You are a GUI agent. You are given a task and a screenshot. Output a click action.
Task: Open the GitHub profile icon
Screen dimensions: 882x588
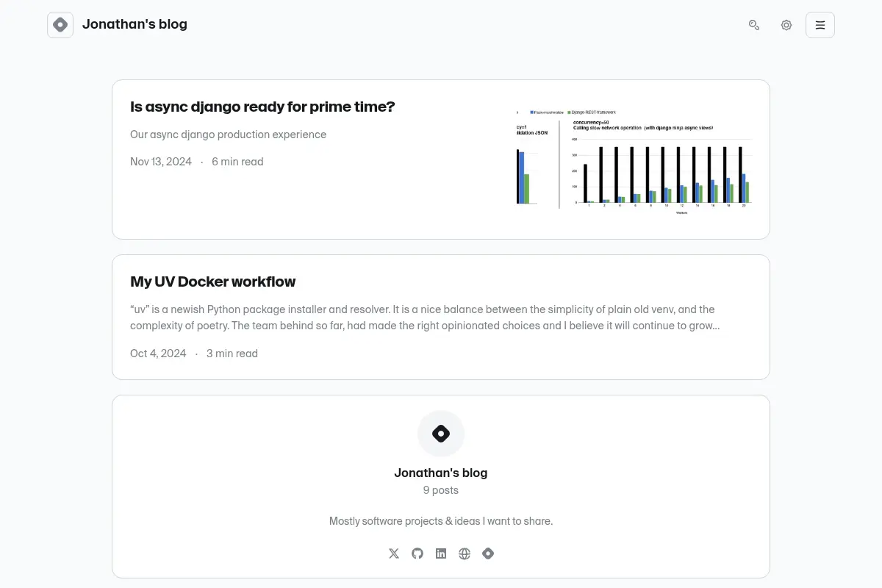(417, 553)
